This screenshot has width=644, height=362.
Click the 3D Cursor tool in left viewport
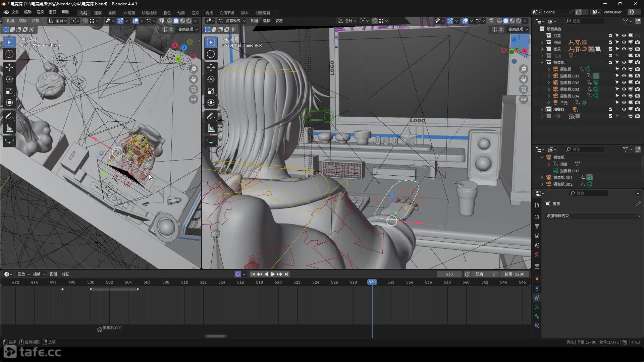9,54
